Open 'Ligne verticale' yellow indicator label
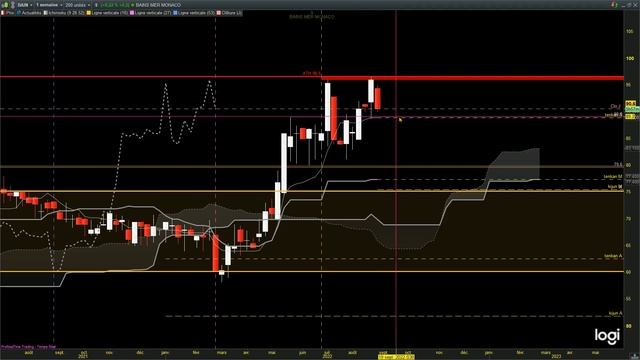This screenshot has width=640, height=360. (x=110, y=13)
